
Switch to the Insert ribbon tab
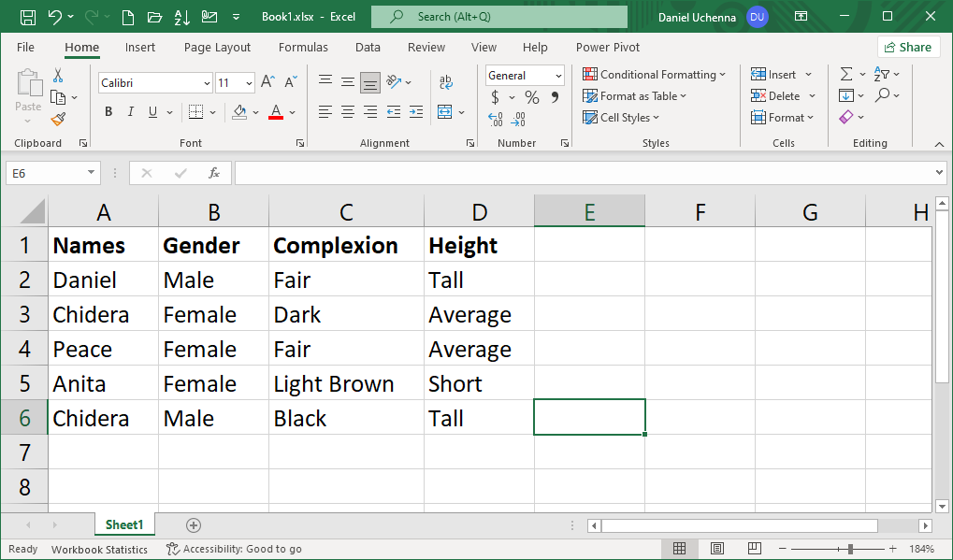pyautogui.click(x=140, y=48)
